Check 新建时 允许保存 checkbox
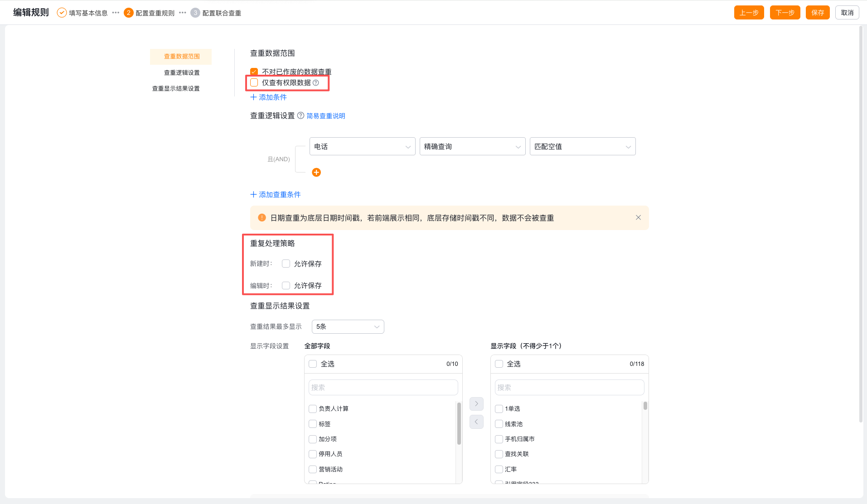This screenshot has width=867, height=504. point(286,264)
